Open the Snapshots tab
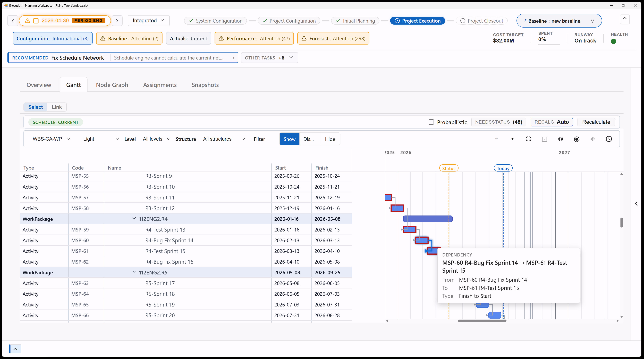The height and width of the screenshot is (359, 644). point(205,85)
